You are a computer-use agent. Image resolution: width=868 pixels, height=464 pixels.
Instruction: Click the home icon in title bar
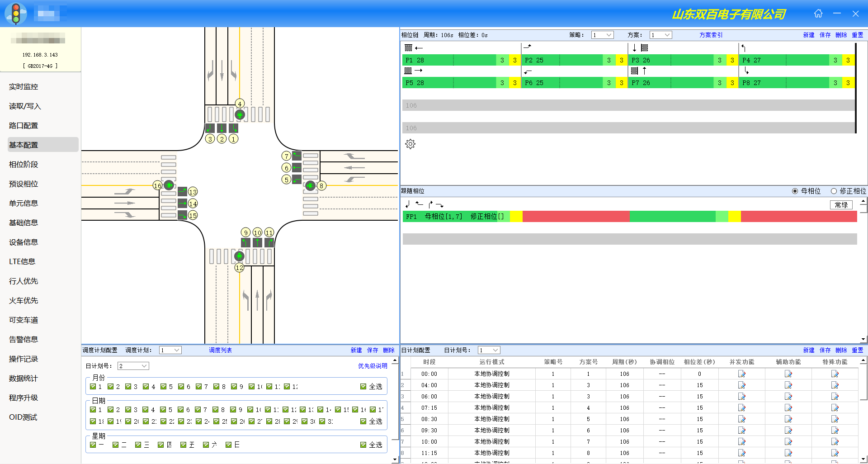pos(818,14)
